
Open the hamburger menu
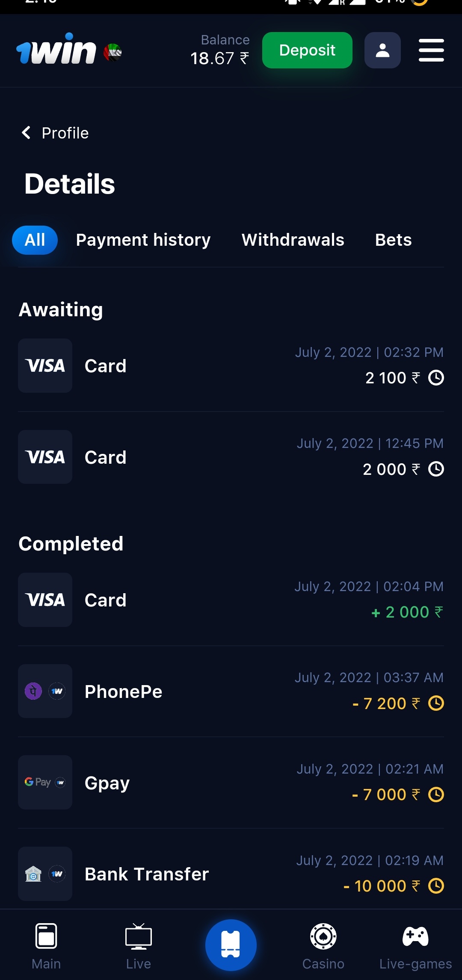pyautogui.click(x=431, y=50)
